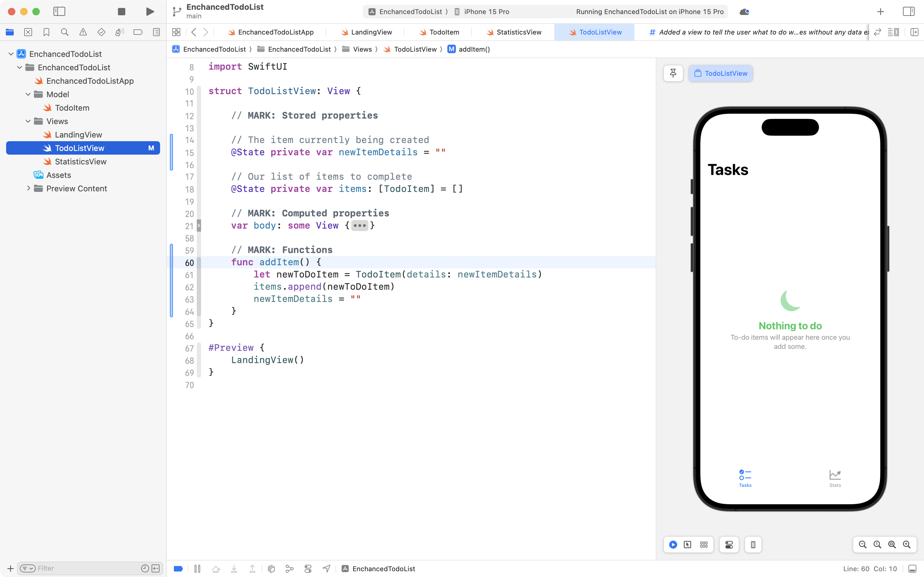Stop the running EnchancedTodoList app

click(121, 11)
